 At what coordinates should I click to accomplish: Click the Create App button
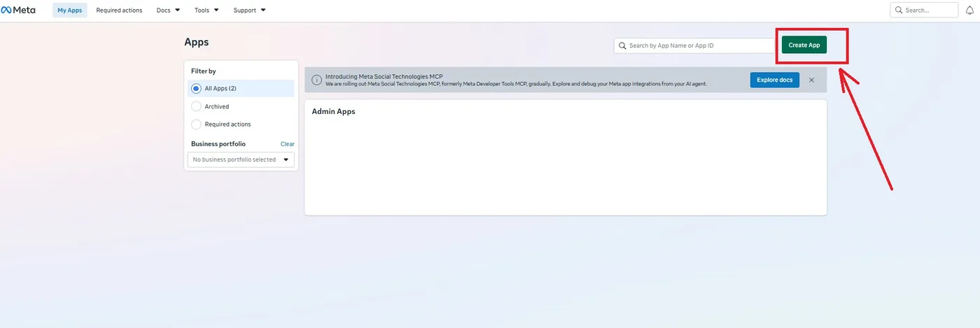click(804, 45)
